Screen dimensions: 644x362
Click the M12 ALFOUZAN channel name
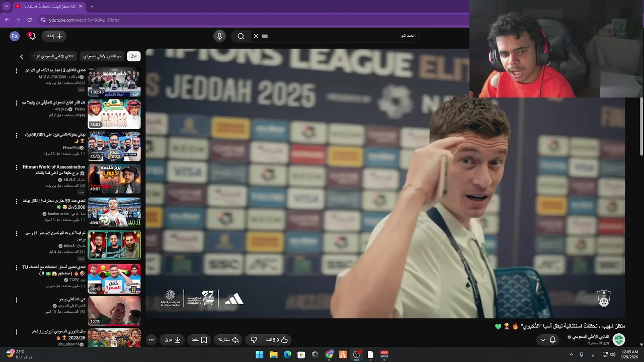coord(58,77)
